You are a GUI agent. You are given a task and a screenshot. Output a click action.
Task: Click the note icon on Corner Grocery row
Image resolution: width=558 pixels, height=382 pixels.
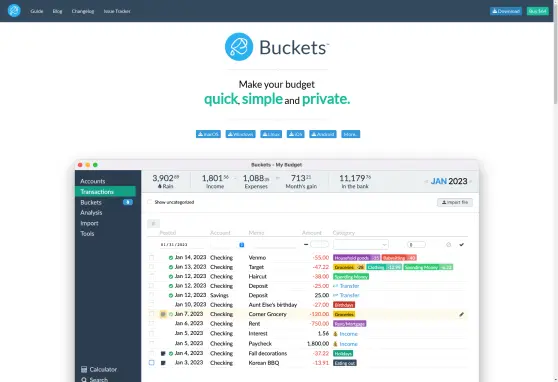163,314
